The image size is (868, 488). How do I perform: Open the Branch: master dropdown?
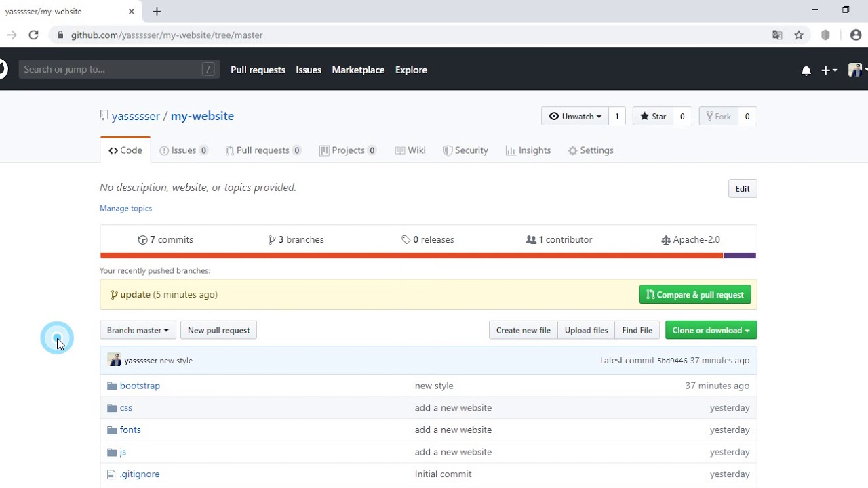138,330
